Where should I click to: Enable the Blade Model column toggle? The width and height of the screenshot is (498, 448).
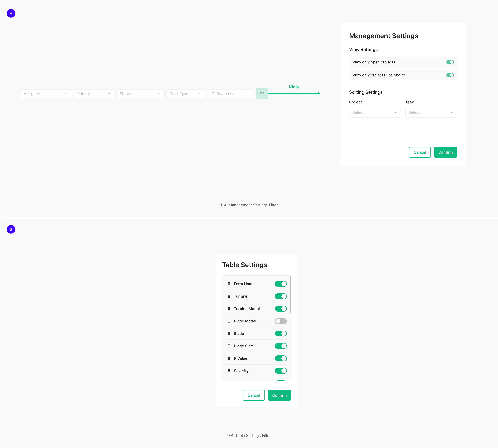[281, 321]
